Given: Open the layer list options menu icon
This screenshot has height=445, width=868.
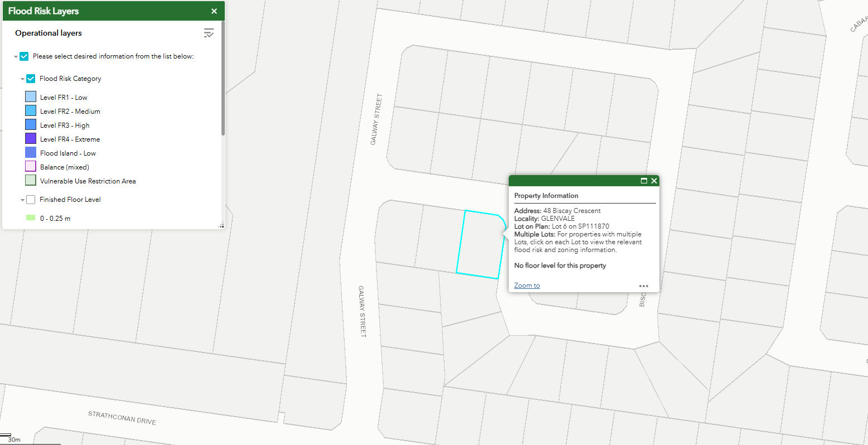Looking at the screenshot, I should tap(209, 33).
